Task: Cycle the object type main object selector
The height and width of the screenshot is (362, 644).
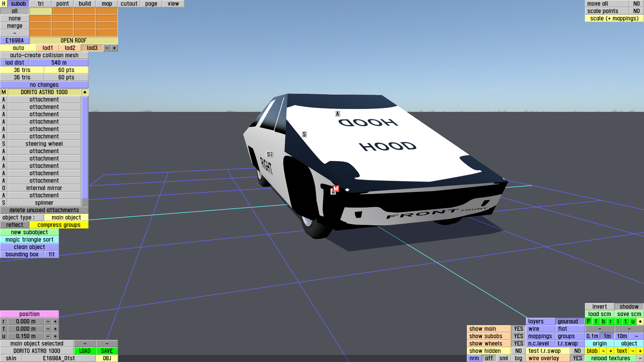Action: click(66, 218)
